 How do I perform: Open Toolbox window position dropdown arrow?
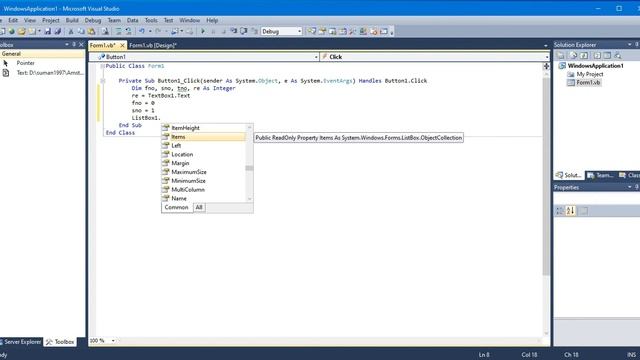[x=67, y=44]
